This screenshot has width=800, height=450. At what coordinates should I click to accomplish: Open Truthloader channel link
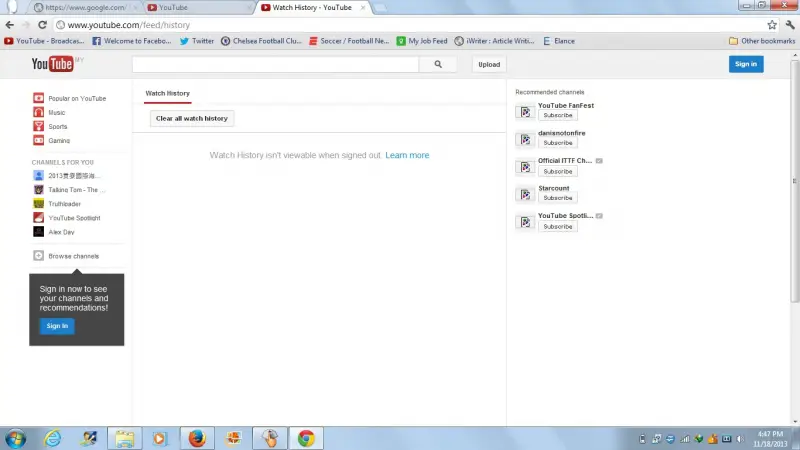pos(64,204)
